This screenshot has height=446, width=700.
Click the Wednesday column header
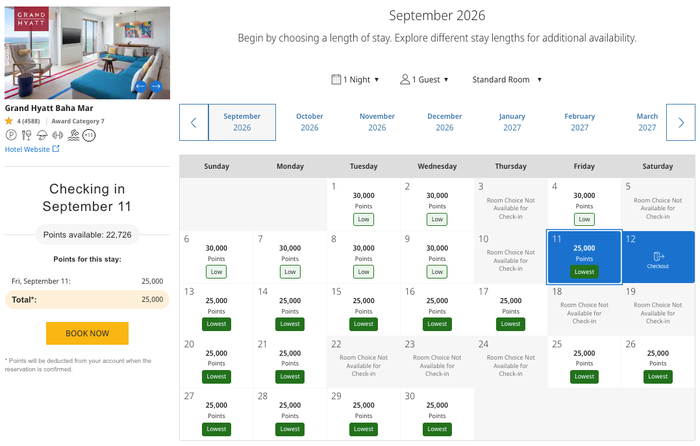pos(437,166)
